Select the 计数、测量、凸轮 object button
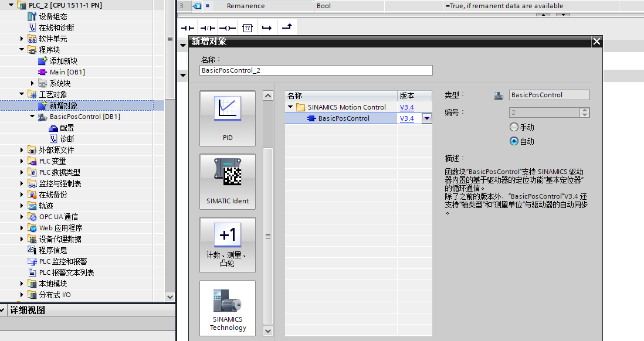 [228, 244]
